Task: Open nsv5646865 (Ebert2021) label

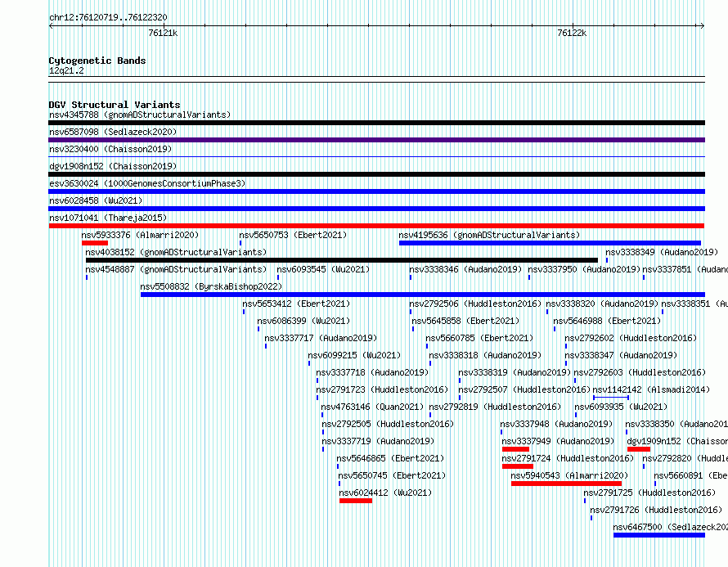Action: tap(390, 458)
